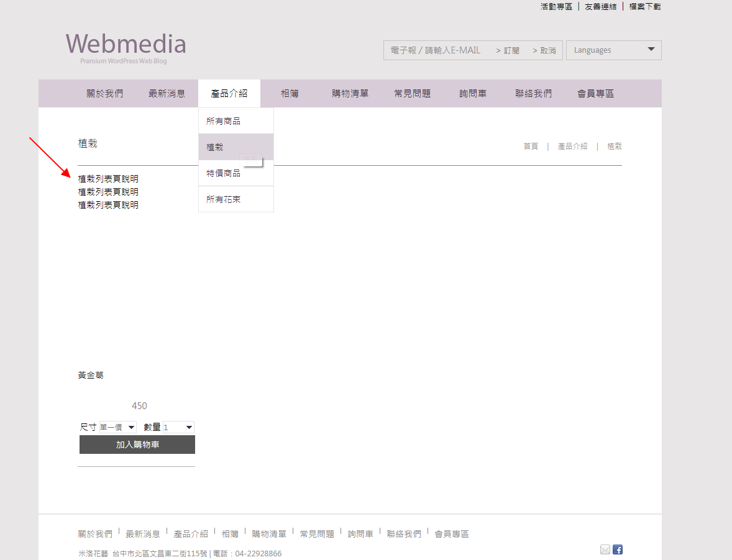
Task: Click the 黃金葛 product title
Action: tap(91, 376)
